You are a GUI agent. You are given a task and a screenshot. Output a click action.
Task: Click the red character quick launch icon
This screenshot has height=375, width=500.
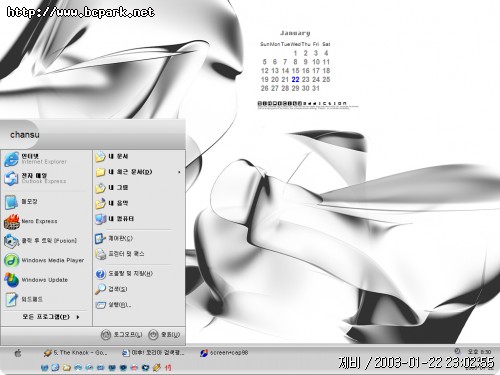point(168,368)
